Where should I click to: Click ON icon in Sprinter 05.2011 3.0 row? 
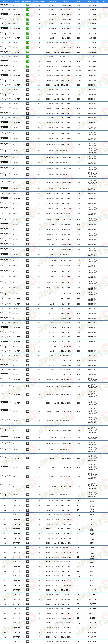pyautogui.click(x=28, y=495)
